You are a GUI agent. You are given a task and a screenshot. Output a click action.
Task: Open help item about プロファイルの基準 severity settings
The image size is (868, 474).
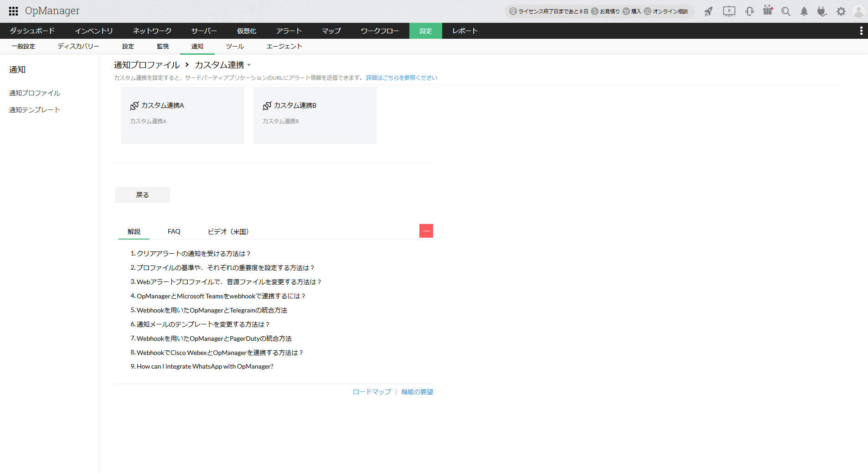(226, 268)
